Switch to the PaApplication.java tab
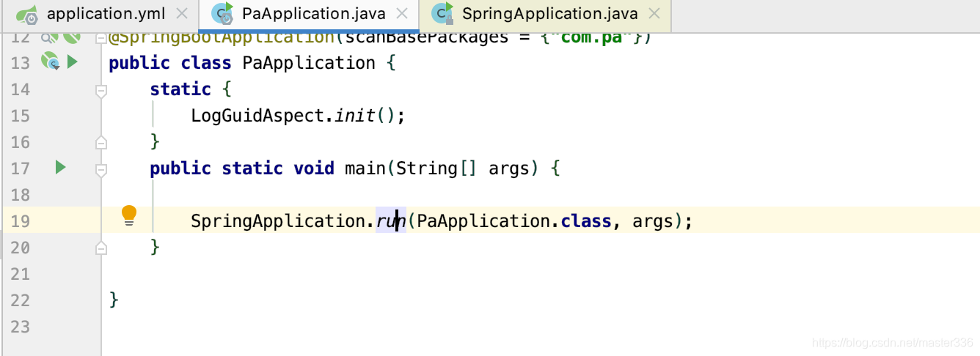The width and height of the screenshot is (980, 356). 309,14
